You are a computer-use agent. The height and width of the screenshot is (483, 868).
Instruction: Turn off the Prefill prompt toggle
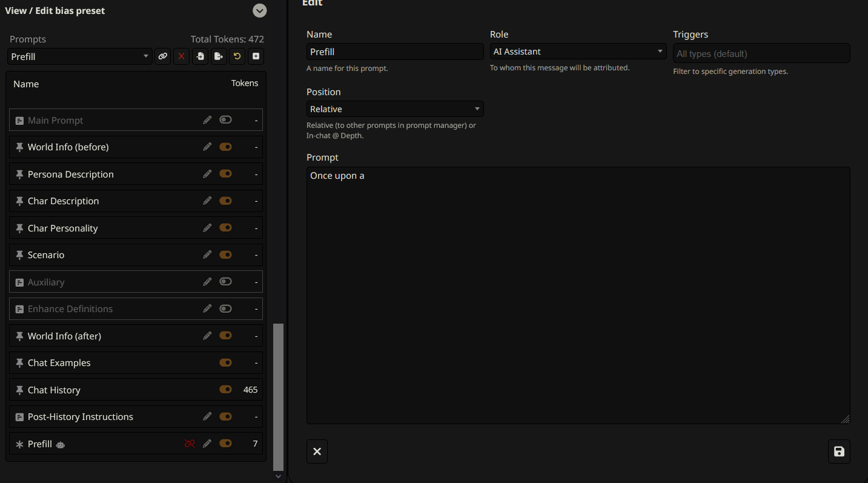tap(225, 444)
